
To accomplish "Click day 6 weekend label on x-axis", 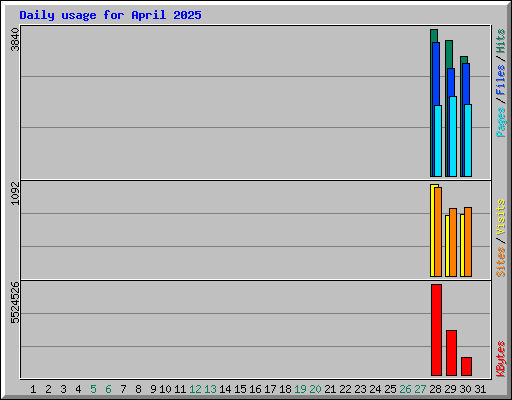I will click(x=108, y=389).
